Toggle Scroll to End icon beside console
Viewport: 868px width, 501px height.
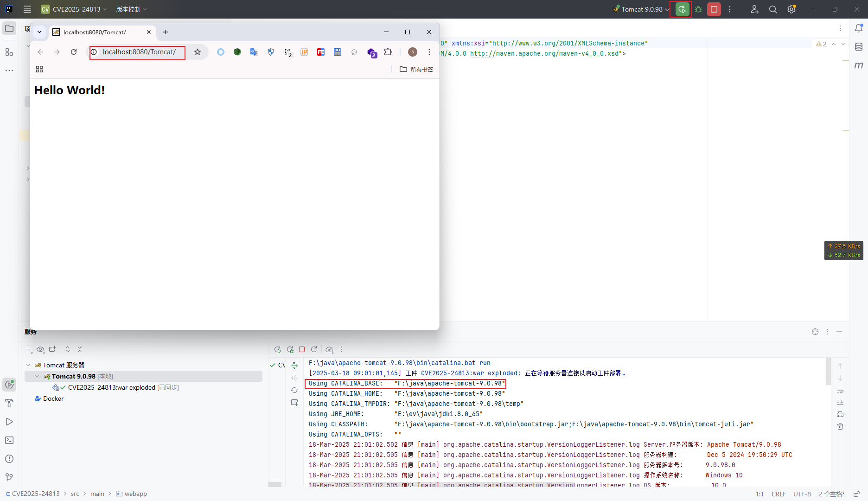[840, 402]
